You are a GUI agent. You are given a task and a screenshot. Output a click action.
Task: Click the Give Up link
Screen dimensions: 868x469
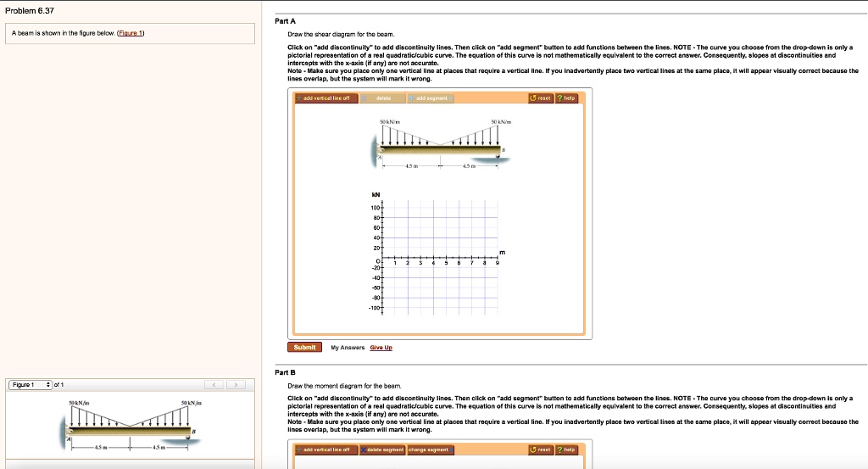(x=381, y=348)
